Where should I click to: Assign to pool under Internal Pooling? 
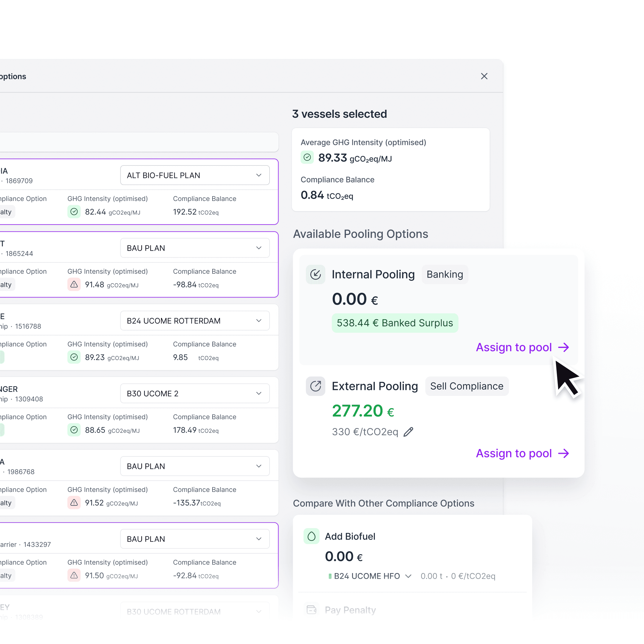coord(522,347)
